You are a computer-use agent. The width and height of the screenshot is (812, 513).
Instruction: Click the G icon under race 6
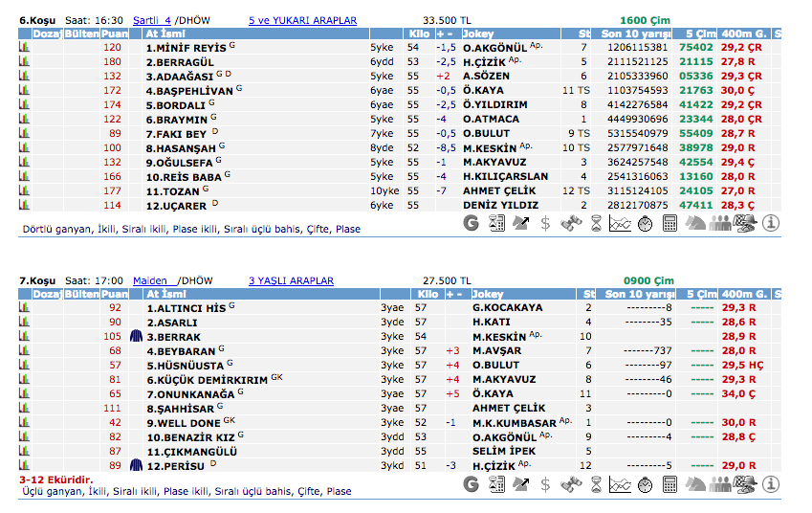[x=471, y=223]
